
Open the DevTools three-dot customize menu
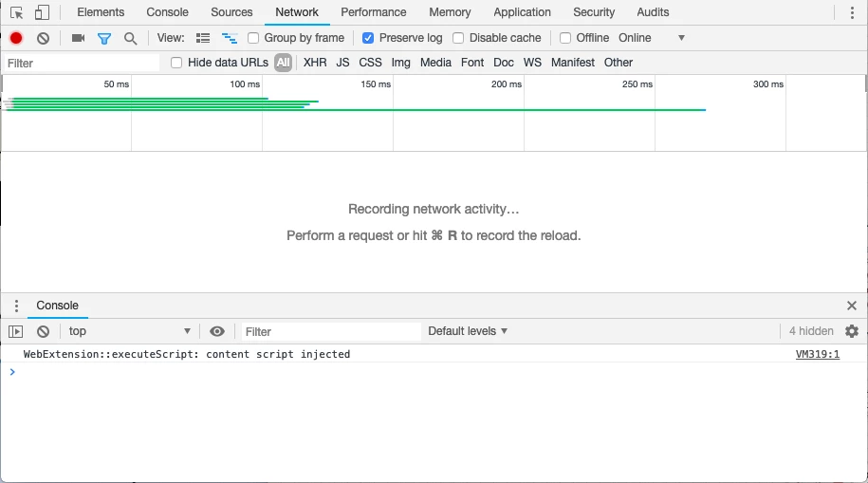[x=852, y=12]
